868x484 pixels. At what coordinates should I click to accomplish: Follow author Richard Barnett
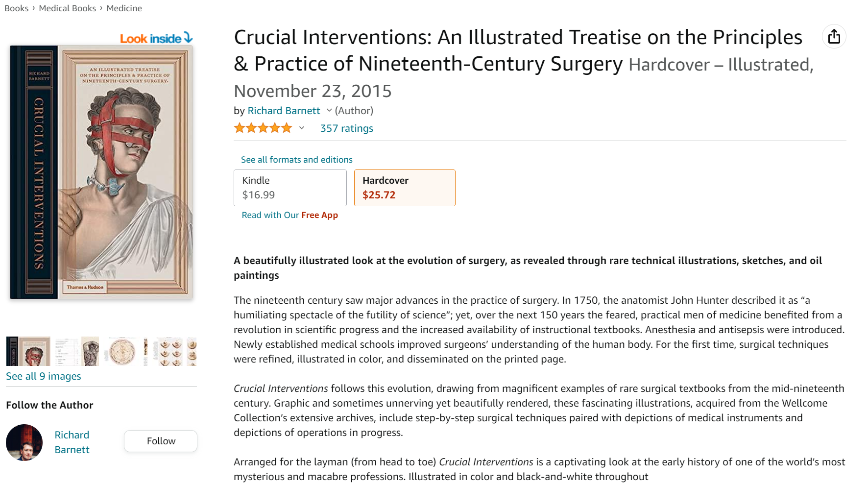[x=161, y=441]
